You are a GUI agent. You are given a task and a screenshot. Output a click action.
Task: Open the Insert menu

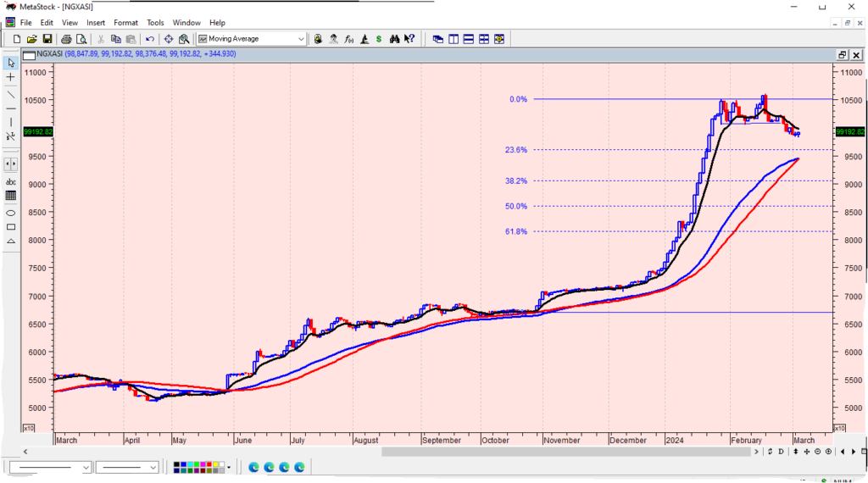95,23
